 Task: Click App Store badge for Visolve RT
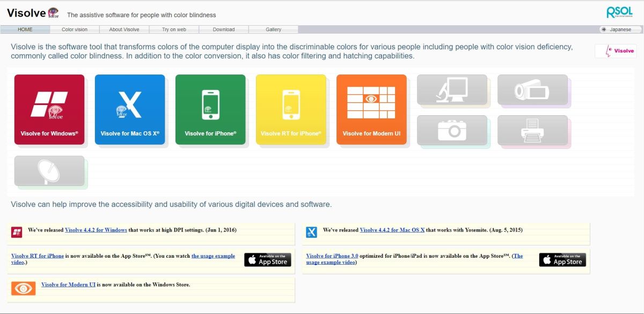(x=268, y=260)
